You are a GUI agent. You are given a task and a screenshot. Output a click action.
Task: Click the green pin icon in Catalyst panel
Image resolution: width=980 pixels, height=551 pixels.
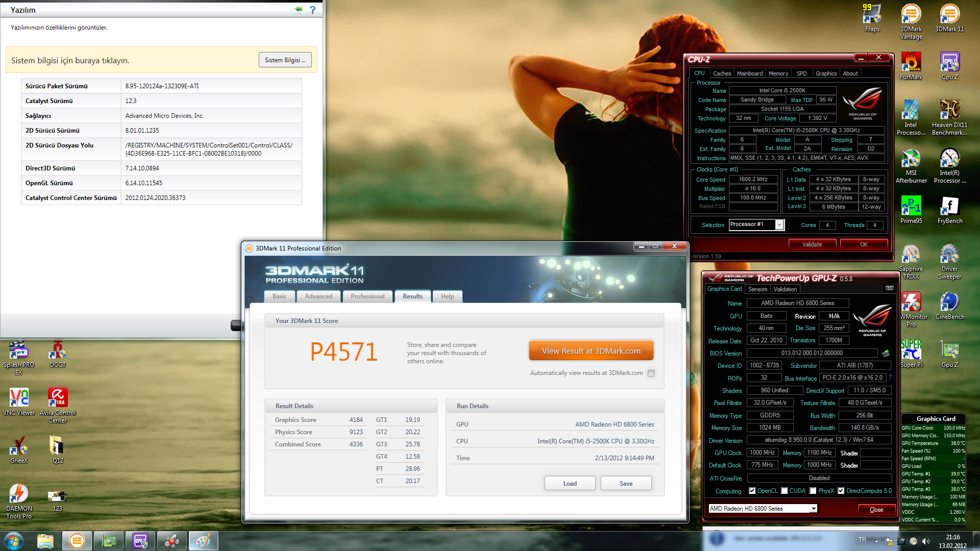(x=299, y=9)
